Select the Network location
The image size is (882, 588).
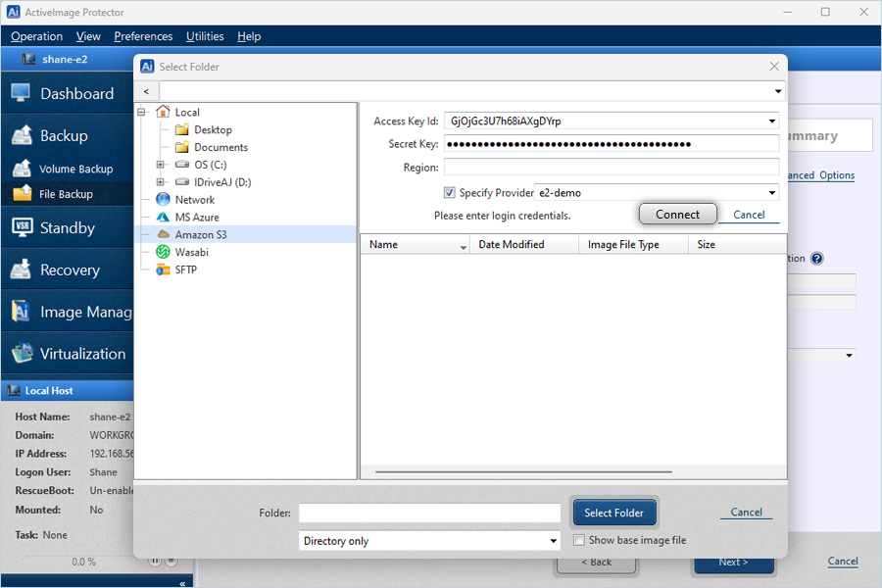click(185, 199)
